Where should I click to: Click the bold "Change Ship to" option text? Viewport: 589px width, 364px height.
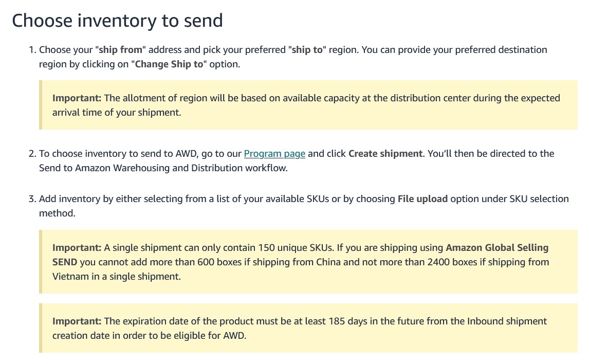point(169,64)
